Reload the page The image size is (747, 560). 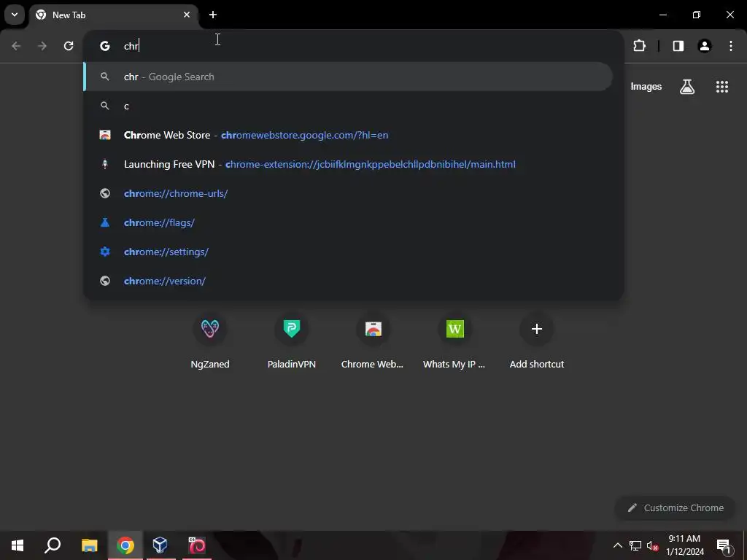(x=69, y=46)
